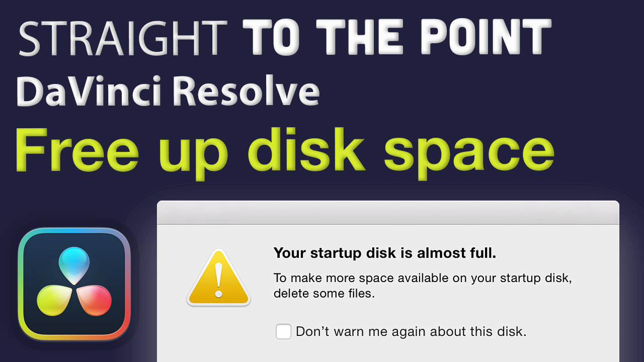644x362 pixels.
Task: Click the white "DaVinci Resolve" title
Action: click(x=168, y=93)
